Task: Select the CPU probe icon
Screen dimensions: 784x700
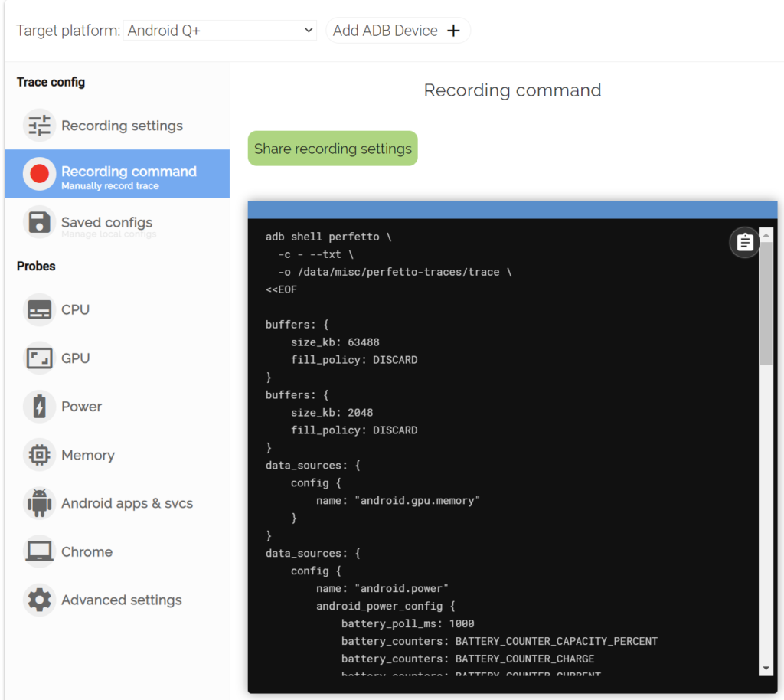Action: click(38, 309)
